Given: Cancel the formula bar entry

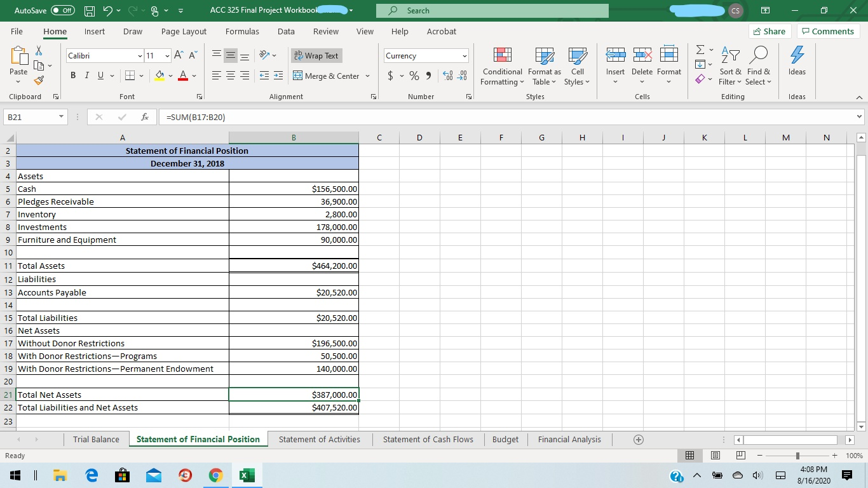Looking at the screenshot, I should click(99, 117).
